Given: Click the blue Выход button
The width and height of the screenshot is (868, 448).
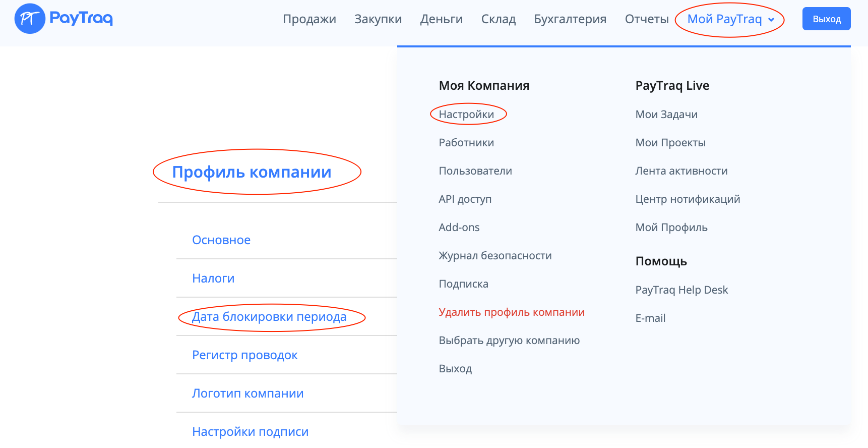Looking at the screenshot, I should point(826,19).
